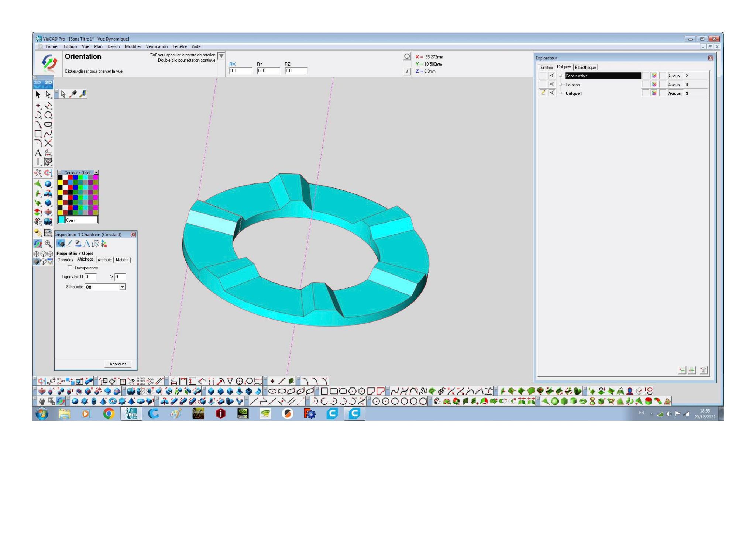Open the Silhouette dropdown
Image resolution: width=756 pixels, height=534 pixels.
(x=123, y=287)
